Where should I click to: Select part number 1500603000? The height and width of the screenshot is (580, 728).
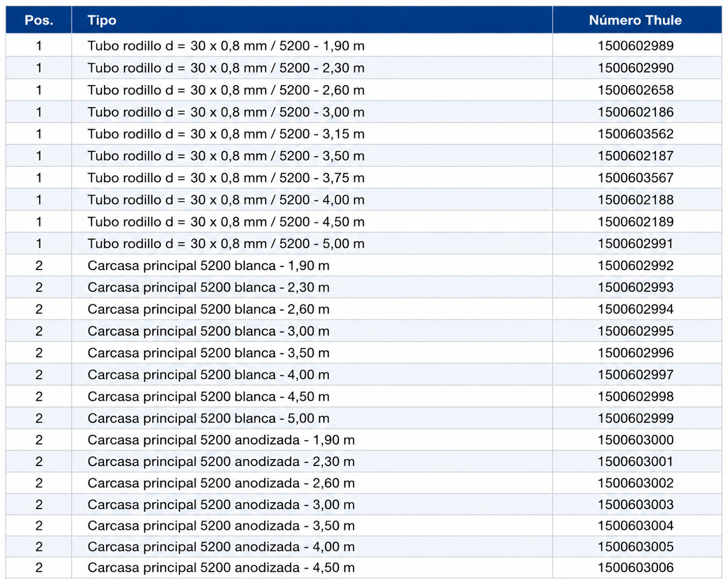[x=636, y=440]
